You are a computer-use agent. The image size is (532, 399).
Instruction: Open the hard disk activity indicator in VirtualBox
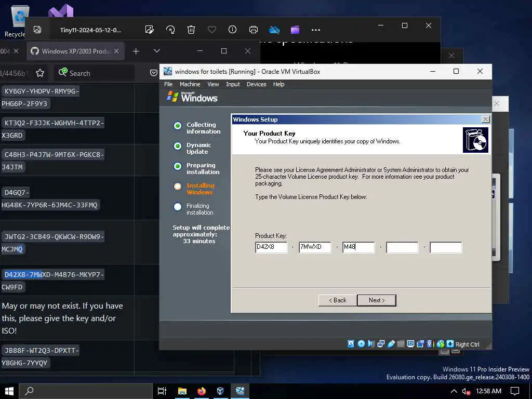point(351,344)
